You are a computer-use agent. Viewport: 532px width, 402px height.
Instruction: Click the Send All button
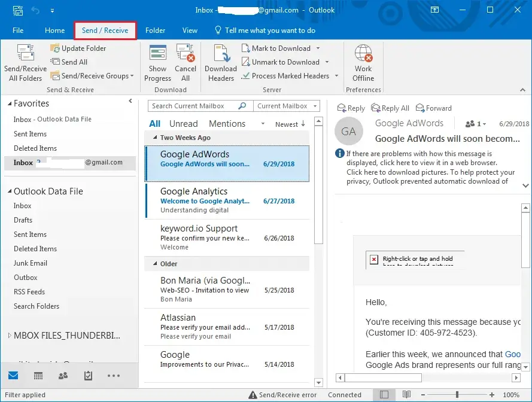coord(69,62)
